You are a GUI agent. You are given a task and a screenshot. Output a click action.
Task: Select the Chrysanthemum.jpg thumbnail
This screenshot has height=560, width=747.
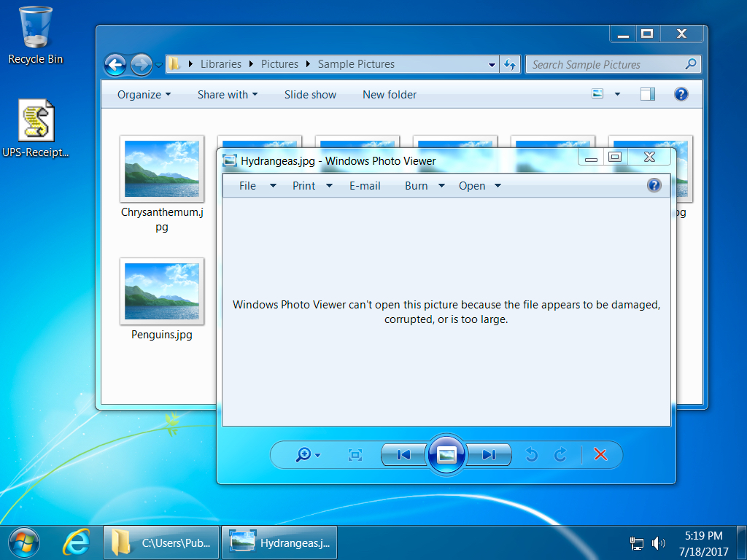click(162, 169)
